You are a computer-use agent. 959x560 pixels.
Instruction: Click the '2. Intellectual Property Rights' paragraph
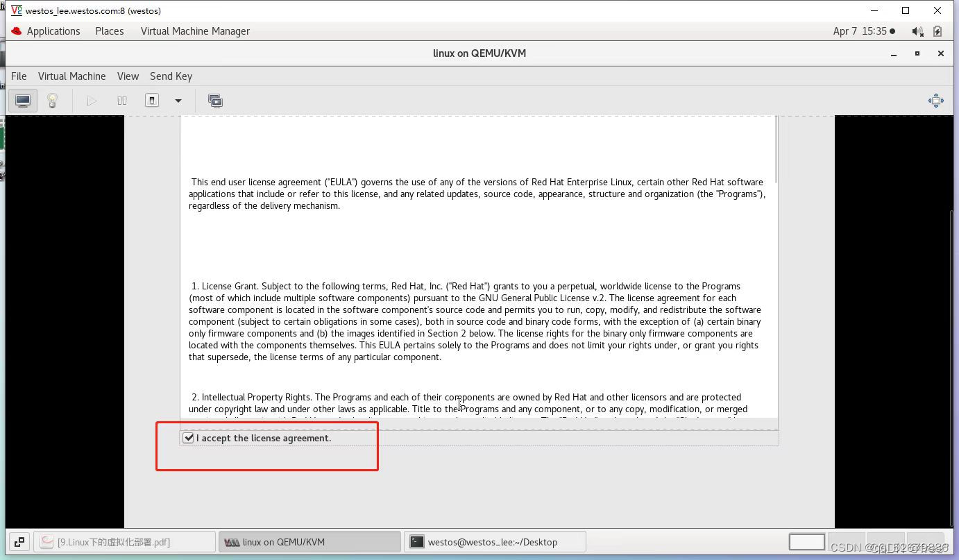pos(468,403)
